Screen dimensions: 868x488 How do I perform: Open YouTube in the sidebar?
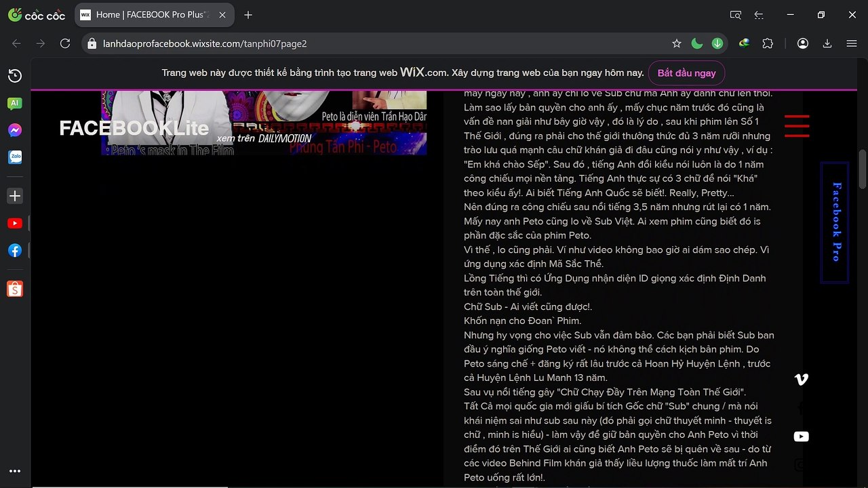15,223
